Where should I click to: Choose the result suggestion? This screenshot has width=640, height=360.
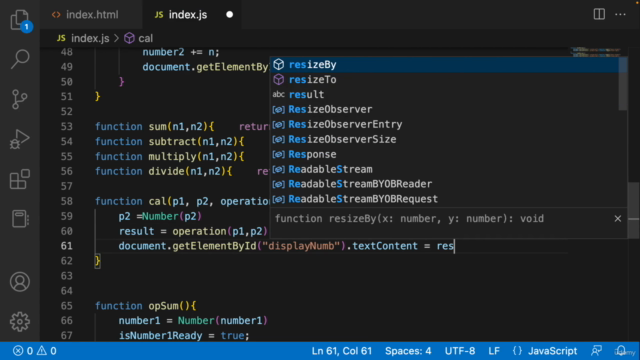click(x=444, y=94)
